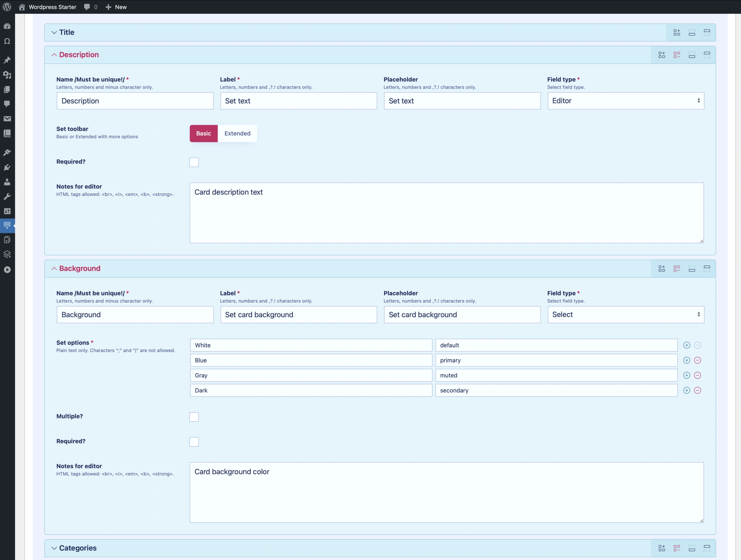Tick the Multiple? checkbox
The width and height of the screenshot is (741, 560).
(194, 417)
